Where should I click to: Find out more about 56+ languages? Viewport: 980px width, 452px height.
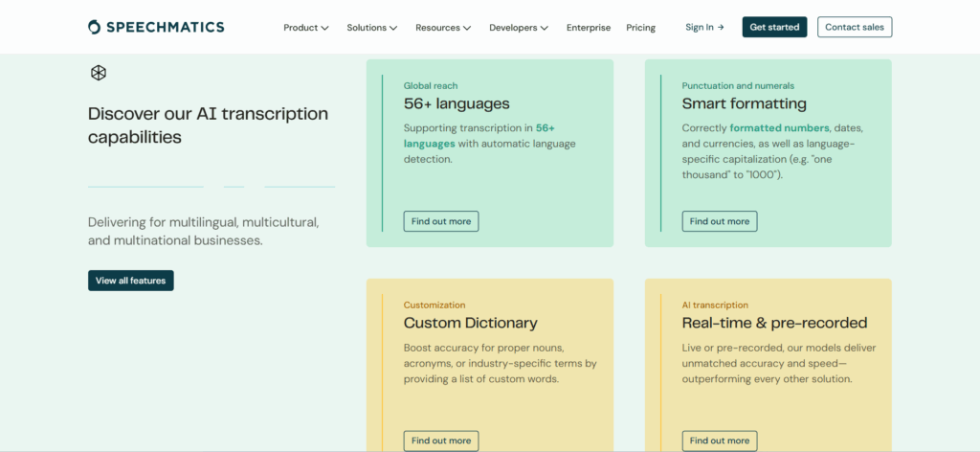pyautogui.click(x=440, y=221)
